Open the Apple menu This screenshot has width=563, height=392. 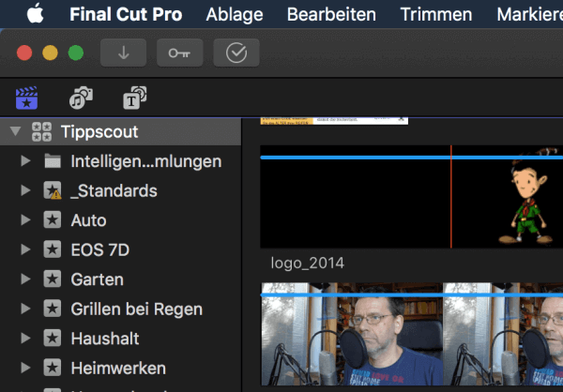tap(36, 14)
